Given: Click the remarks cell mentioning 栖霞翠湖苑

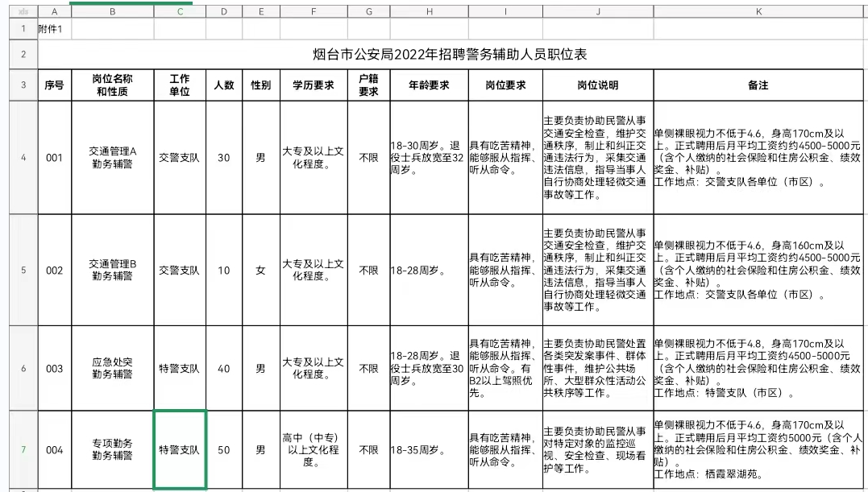Looking at the screenshot, I should point(758,449).
